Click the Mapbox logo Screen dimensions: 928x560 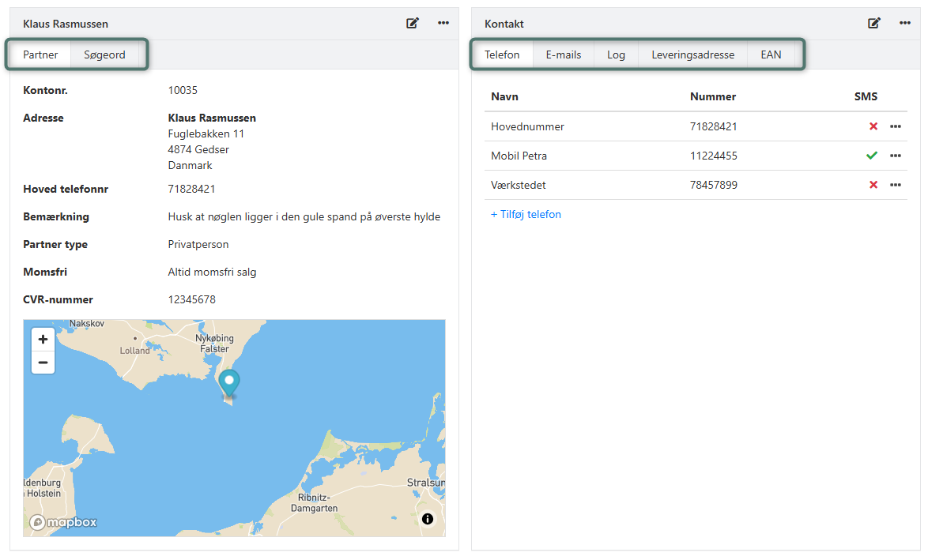coord(64,522)
